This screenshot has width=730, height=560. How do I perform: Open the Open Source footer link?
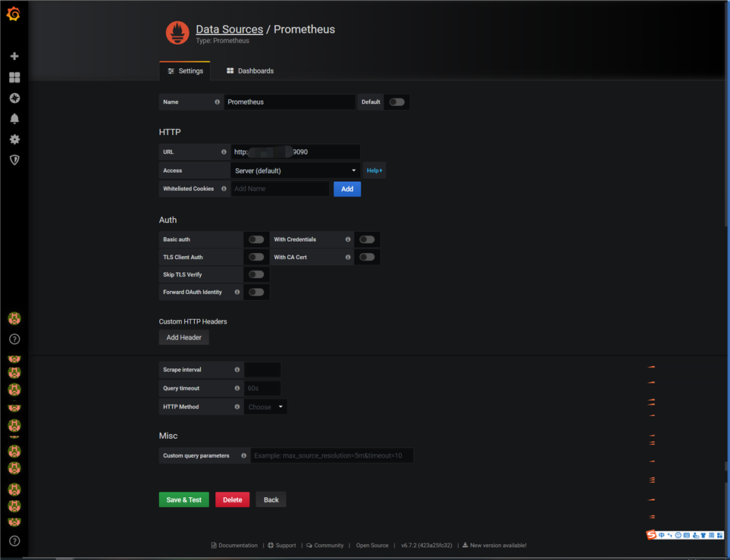(372, 545)
